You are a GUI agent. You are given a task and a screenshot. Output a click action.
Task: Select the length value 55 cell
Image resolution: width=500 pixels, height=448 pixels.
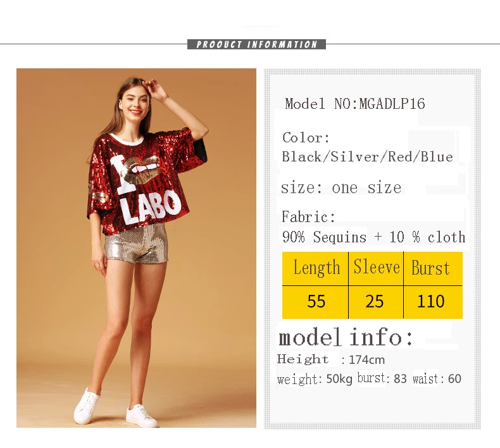[x=315, y=302]
